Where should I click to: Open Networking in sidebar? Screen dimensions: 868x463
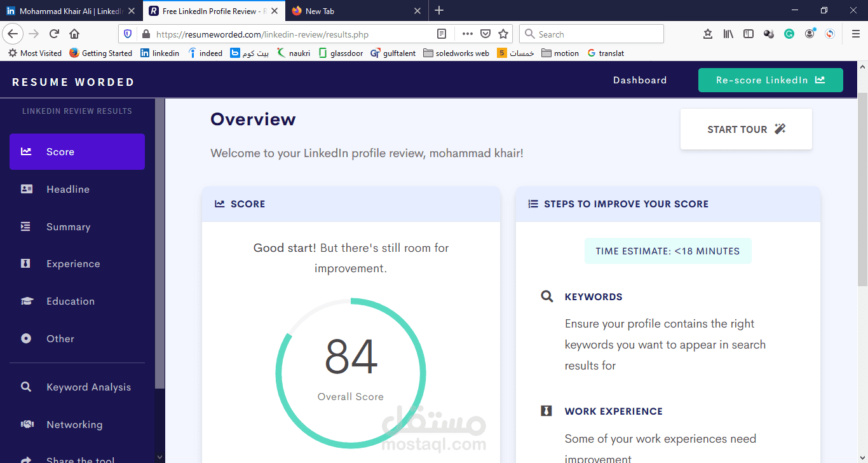coord(77,424)
